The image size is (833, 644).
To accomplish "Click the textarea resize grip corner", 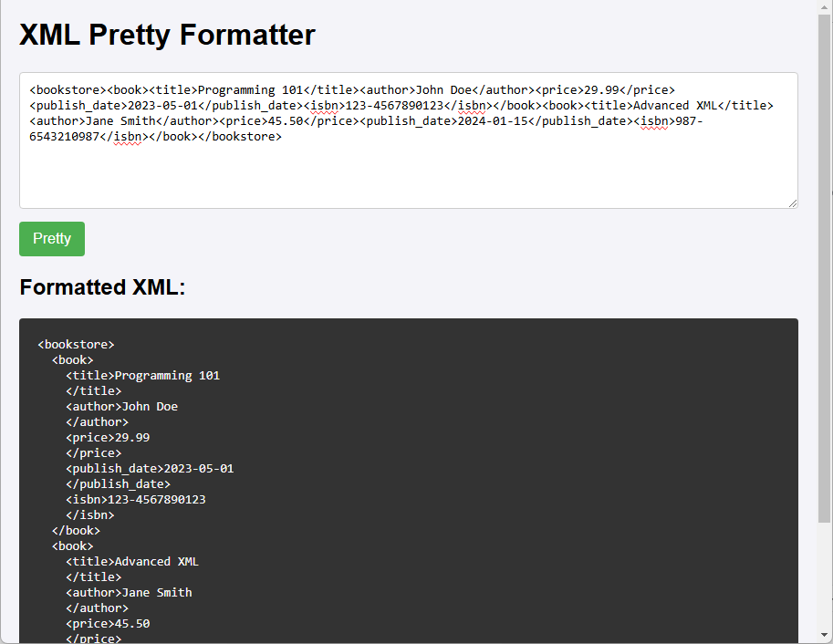I will pos(793,203).
